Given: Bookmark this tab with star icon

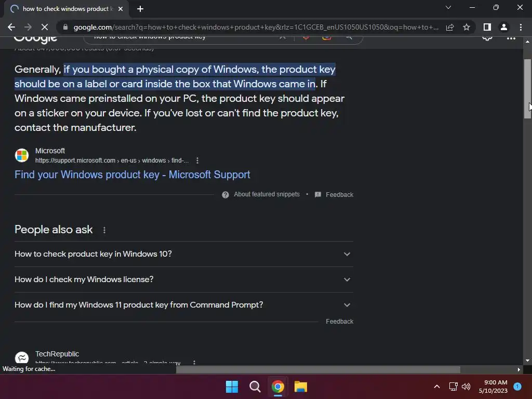Looking at the screenshot, I should click(x=467, y=27).
